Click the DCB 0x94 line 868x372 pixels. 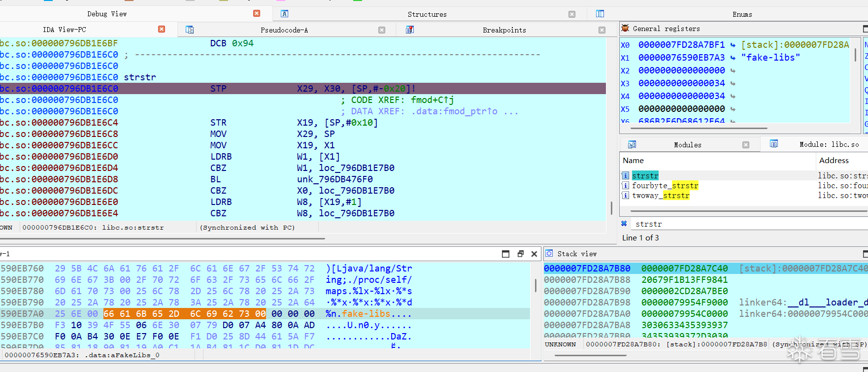232,43
